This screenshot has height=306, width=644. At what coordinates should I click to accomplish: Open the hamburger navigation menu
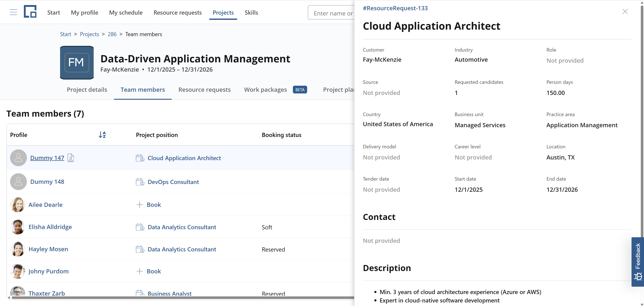pyautogui.click(x=13, y=12)
